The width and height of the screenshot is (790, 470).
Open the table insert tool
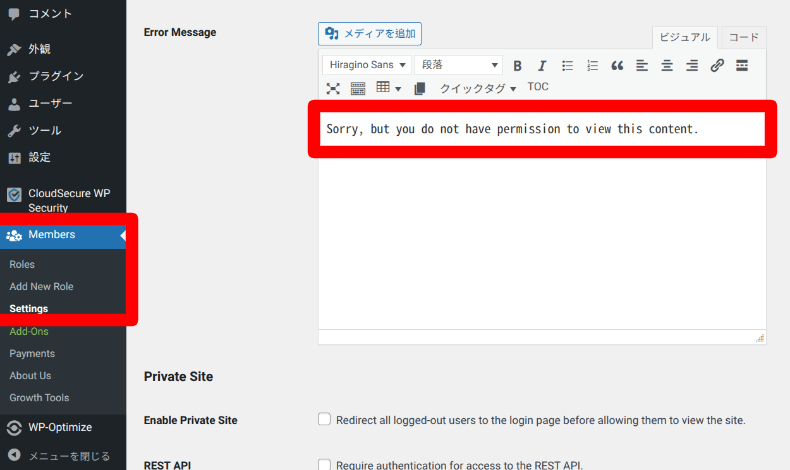pyautogui.click(x=383, y=87)
